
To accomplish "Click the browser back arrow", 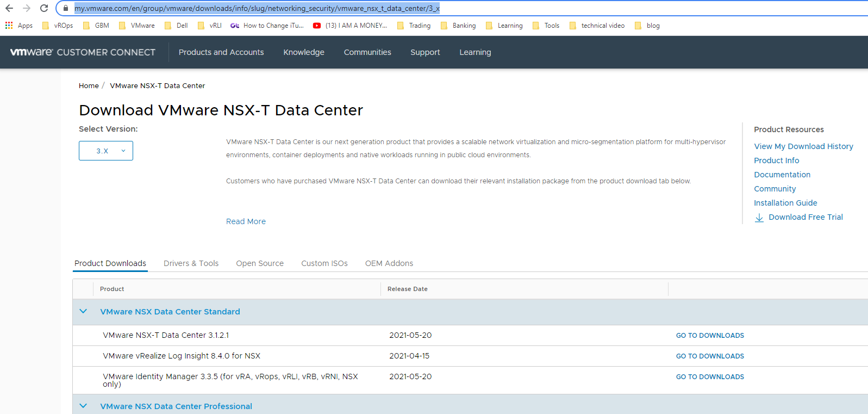I will click(9, 8).
